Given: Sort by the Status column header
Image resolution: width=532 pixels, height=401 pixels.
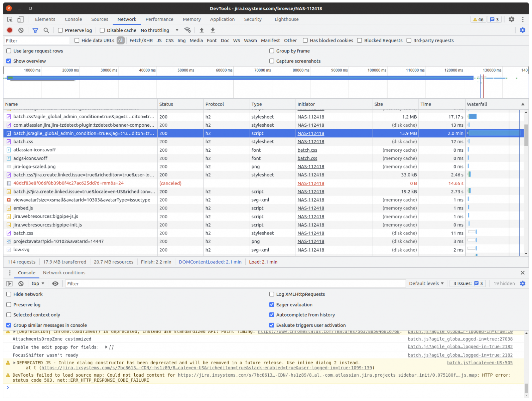Looking at the screenshot, I should [180, 104].
